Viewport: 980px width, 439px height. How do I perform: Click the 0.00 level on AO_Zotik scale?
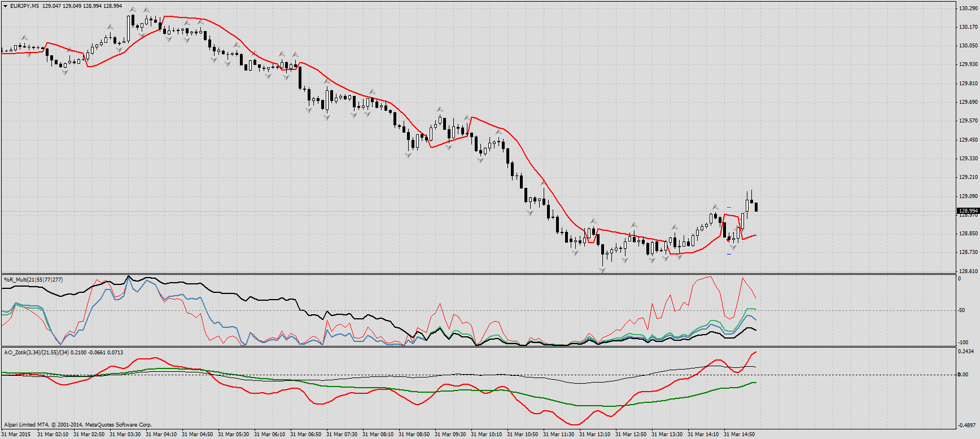pos(963,375)
